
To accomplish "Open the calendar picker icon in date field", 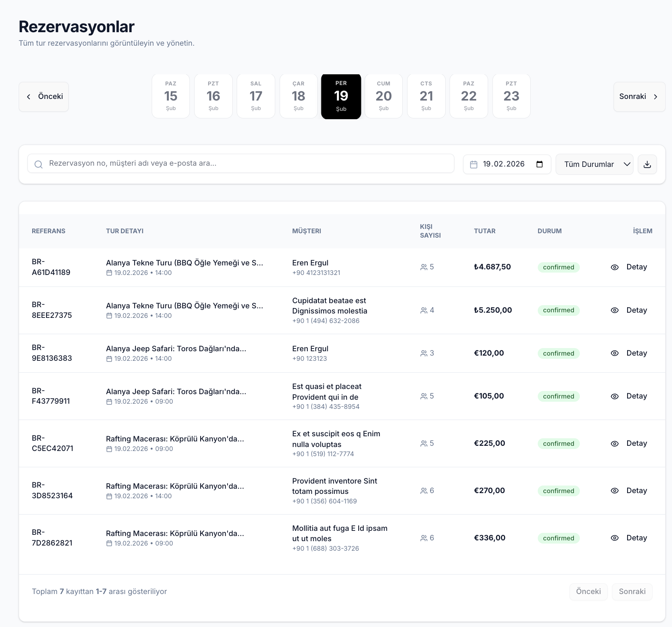I will click(539, 164).
